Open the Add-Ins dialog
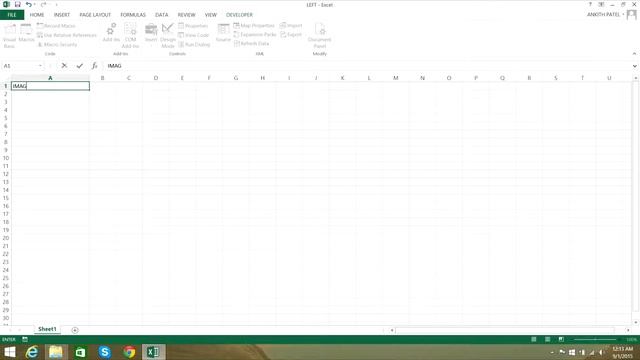The width and height of the screenshot is (640, 360). [x=111, y=33]
